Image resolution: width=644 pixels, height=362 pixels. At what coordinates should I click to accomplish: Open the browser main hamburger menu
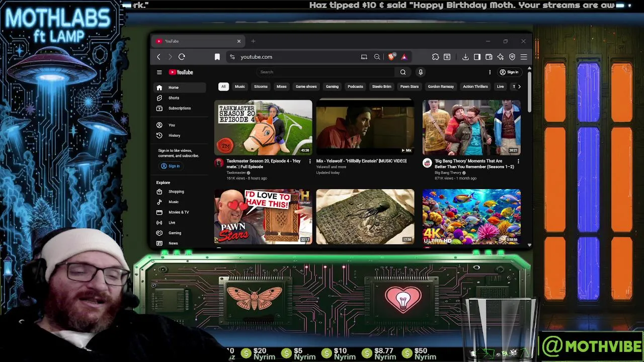(524, 57)
